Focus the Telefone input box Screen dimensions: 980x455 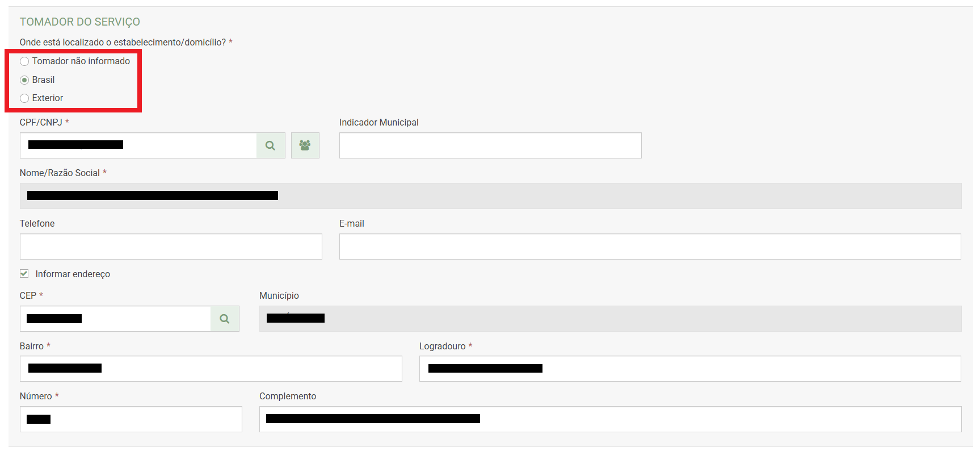click(x=170, y=247)
